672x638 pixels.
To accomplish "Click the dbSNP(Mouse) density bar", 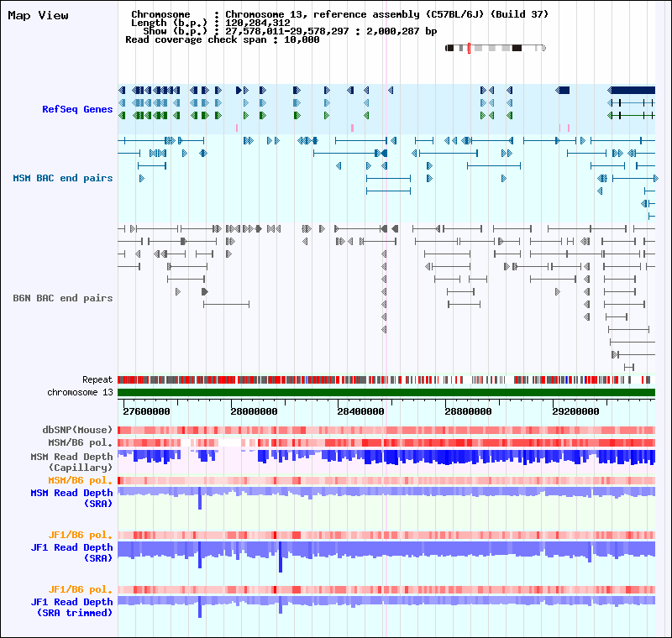I will [x=386, y=430].
